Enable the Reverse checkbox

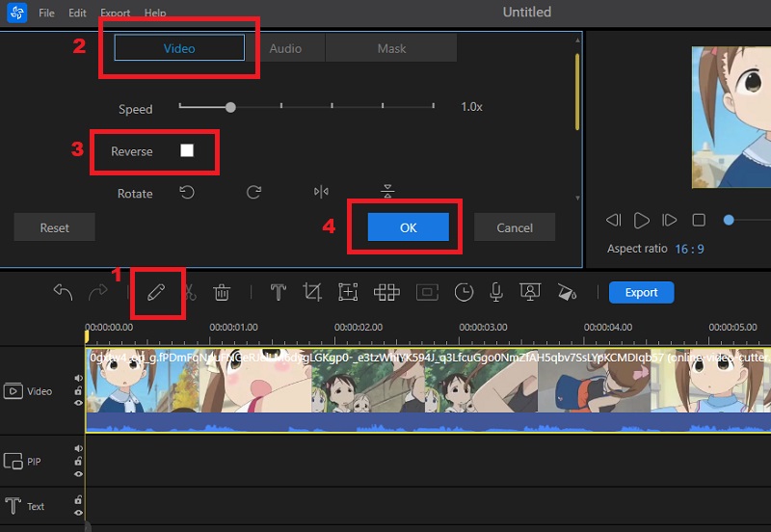[187, 150]
